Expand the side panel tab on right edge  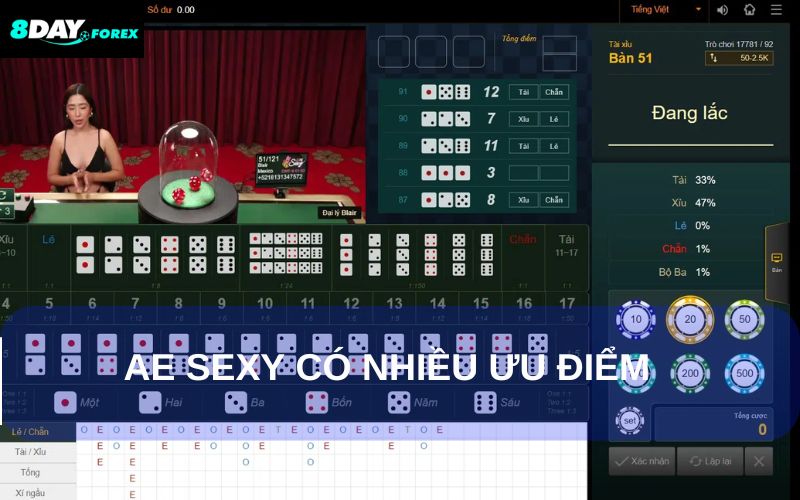(776, 262)
